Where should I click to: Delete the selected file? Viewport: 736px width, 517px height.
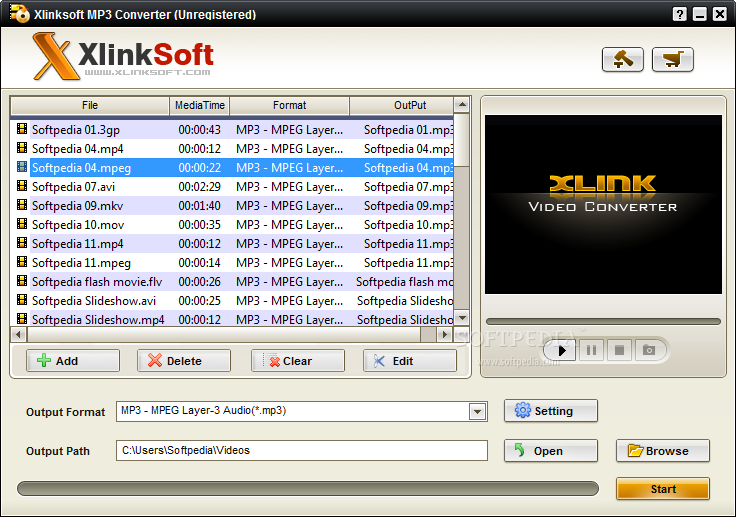(184, 361)
